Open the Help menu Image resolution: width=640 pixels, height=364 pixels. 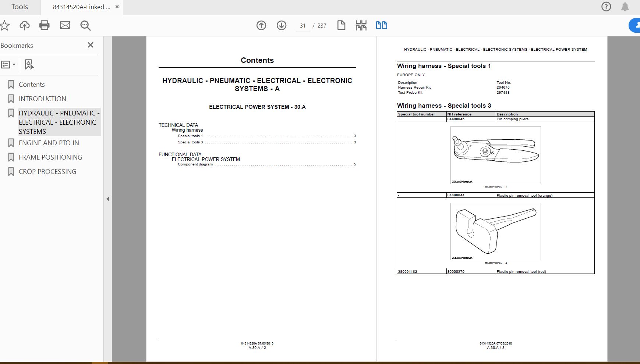605,6
